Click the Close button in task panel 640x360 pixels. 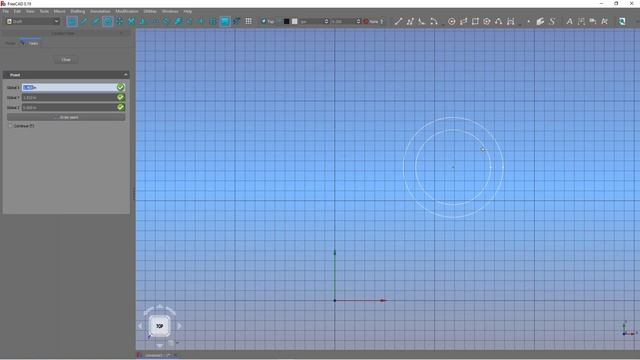point(66,60)
